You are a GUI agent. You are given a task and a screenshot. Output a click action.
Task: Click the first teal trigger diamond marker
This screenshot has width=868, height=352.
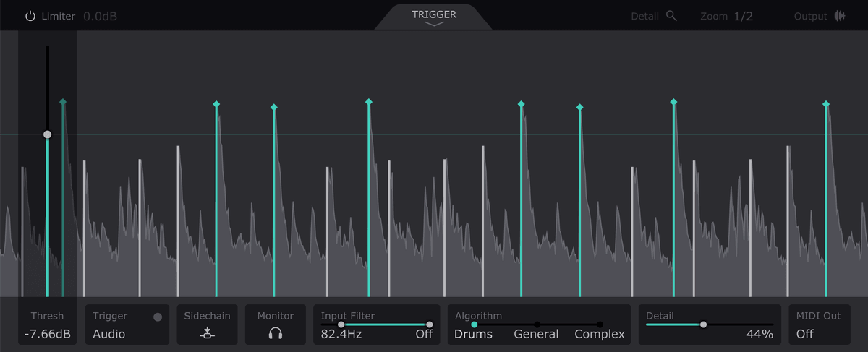pyautogui.click(x=63, y=102)
